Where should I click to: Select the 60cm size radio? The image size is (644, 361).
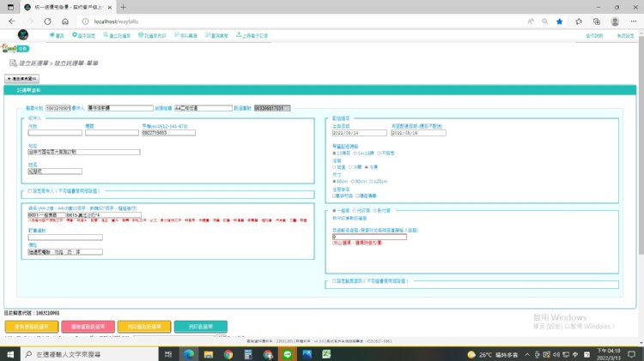pyautogui.click(x=334, y=181)
